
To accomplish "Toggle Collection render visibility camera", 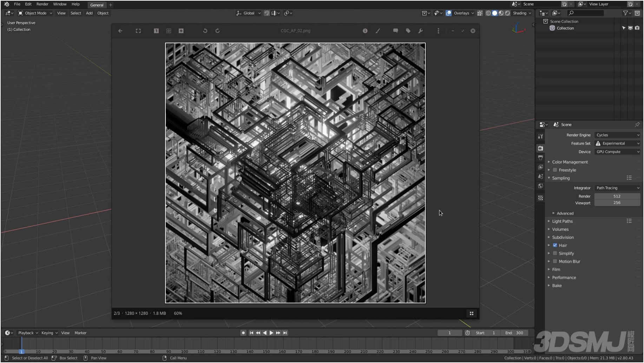I will 637,28.
